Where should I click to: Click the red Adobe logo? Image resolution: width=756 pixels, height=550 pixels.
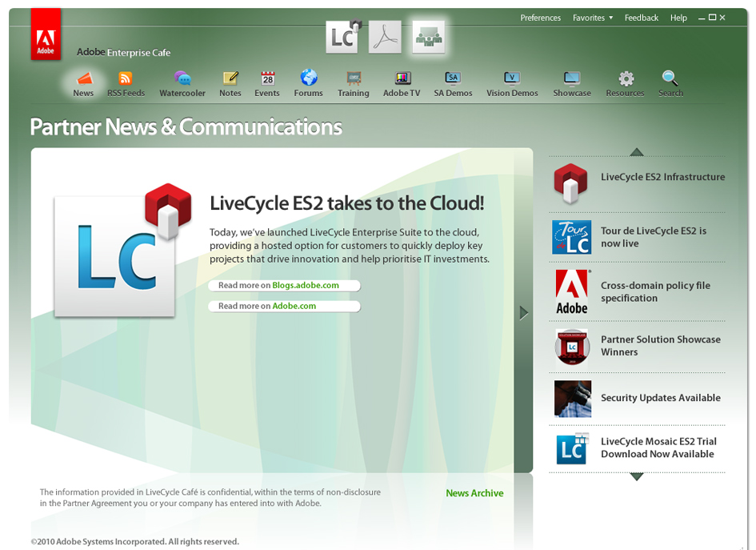click(46, 34)
